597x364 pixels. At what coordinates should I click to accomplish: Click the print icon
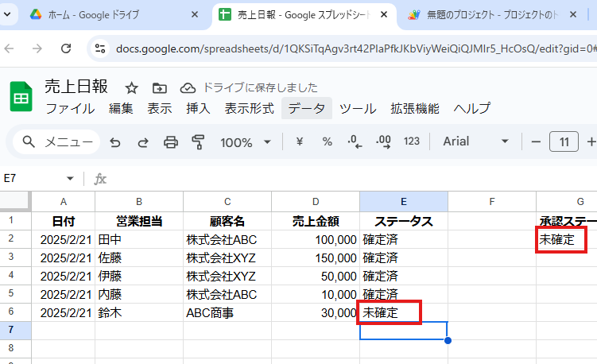pos(171,142)
